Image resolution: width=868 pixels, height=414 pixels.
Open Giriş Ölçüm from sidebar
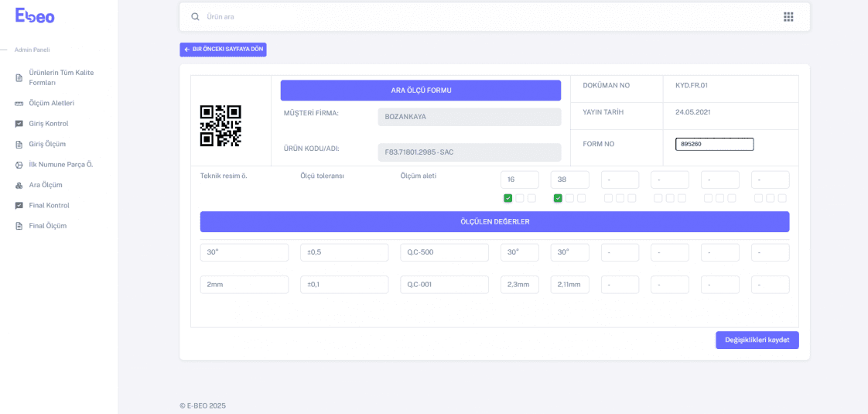[47, 145]
